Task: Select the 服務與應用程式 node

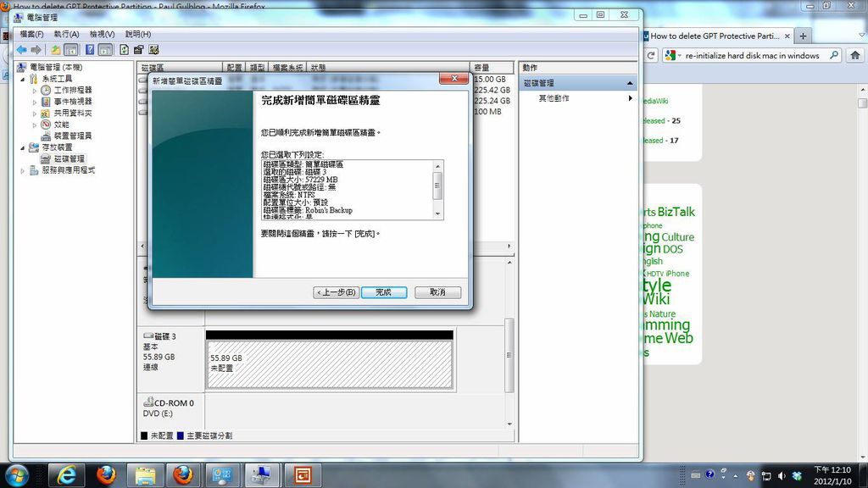Action: coord(68,170)
